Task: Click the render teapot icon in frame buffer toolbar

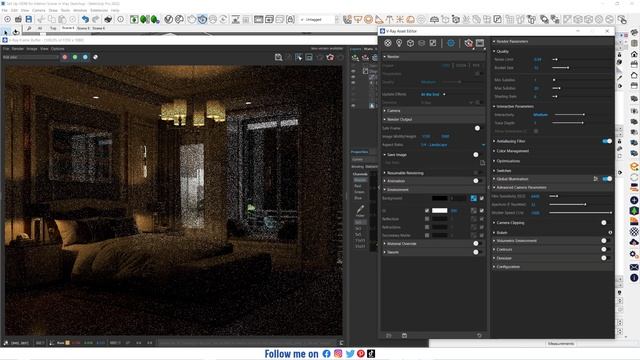Action: (x=330, y=58)
